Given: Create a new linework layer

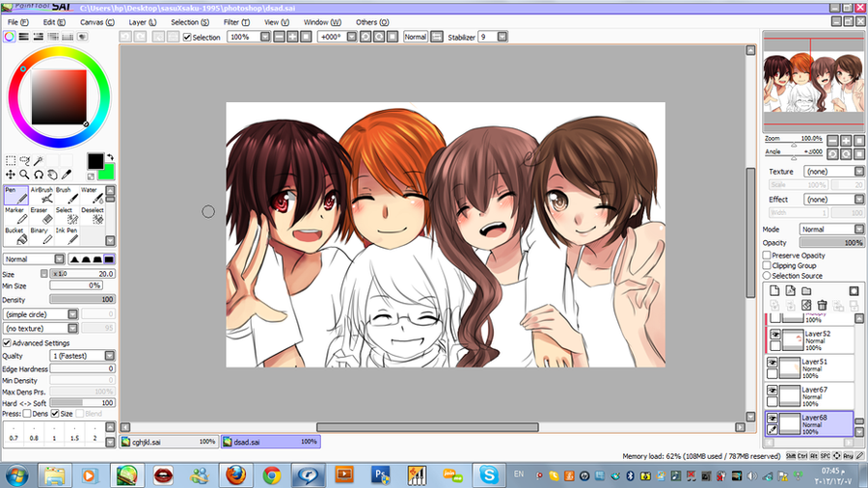Looking at the screenshot, I should (791, 290).
